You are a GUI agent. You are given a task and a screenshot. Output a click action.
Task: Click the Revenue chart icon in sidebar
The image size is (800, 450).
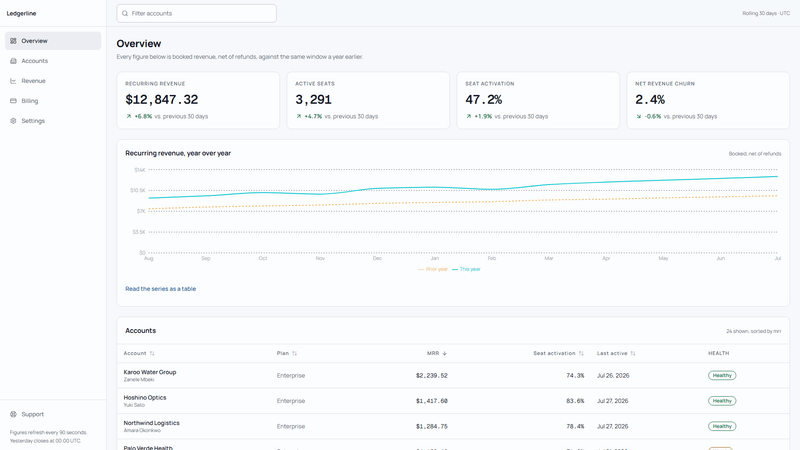[x=13, y=81]
